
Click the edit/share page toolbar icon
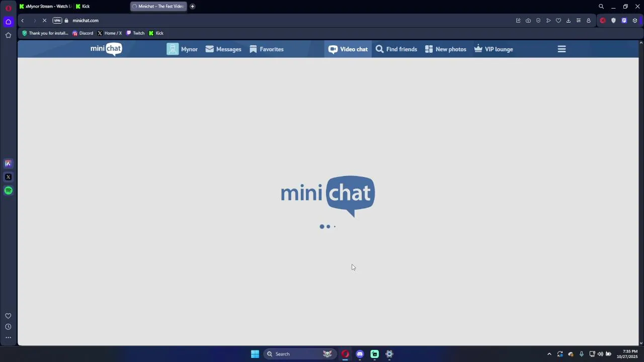tap(518, 21)
